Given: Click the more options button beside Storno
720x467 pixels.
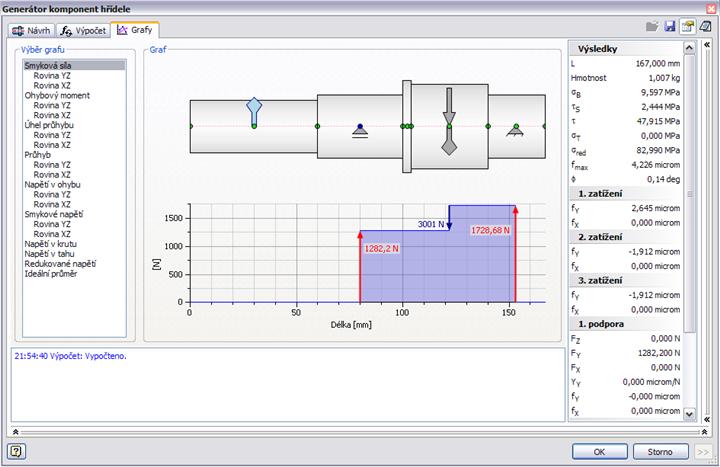Looking at the screenshot, I should pyautogui.click(x=704, y=451).
